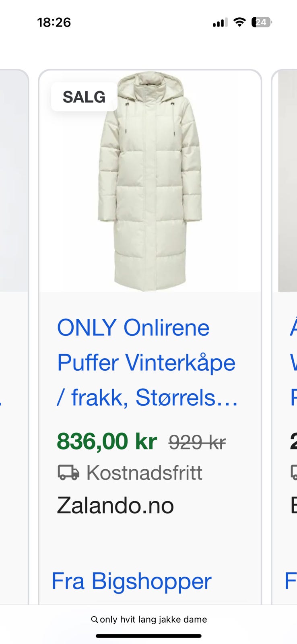This screenshot has width=297, height=644.
Task: Tap the delivery truck icon
Action: pos(68,473)
